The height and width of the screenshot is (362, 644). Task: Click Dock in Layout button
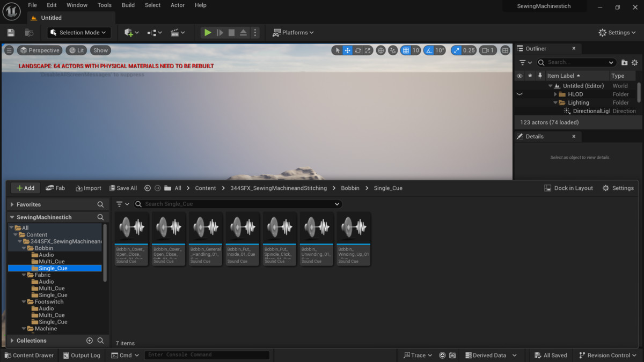[568, 188]
